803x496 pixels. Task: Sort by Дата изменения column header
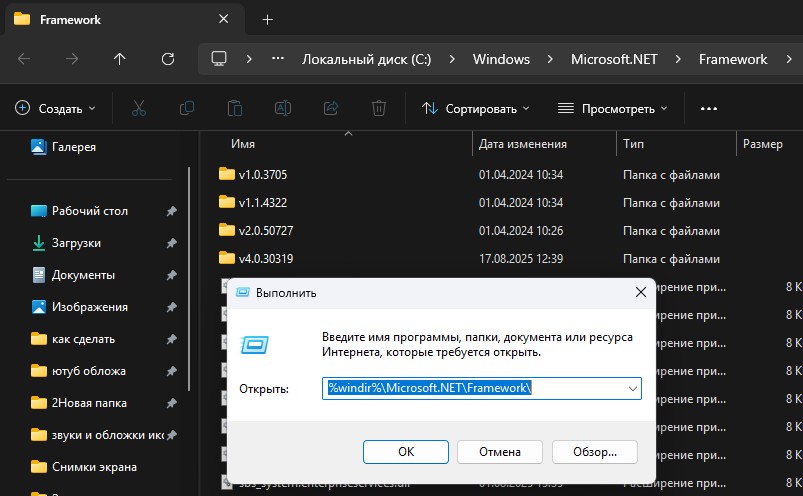click(x=522, y=144)
